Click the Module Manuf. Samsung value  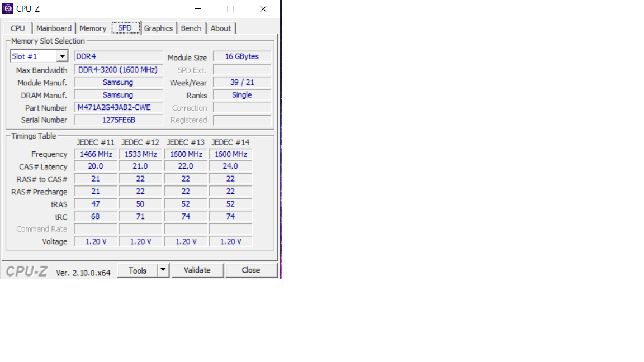[119, 83]
